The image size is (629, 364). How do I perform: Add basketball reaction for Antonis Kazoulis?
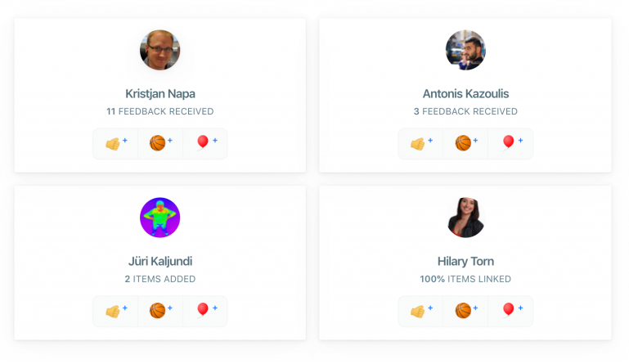coord(465,144)
